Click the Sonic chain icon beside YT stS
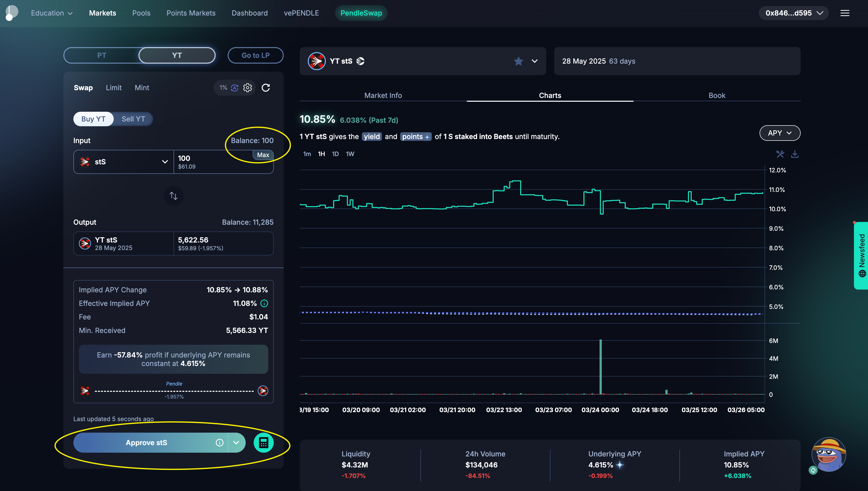This screenshot has width=868, height=491. (360, 61)
